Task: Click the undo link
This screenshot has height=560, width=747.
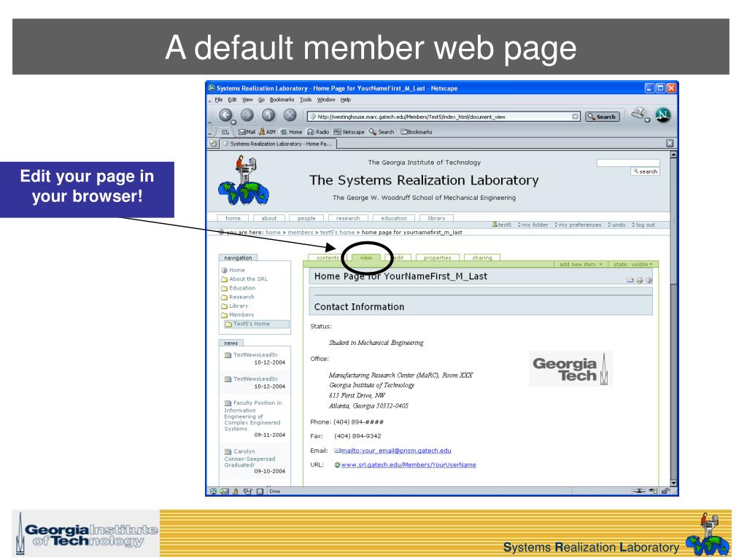Action: 616,225
